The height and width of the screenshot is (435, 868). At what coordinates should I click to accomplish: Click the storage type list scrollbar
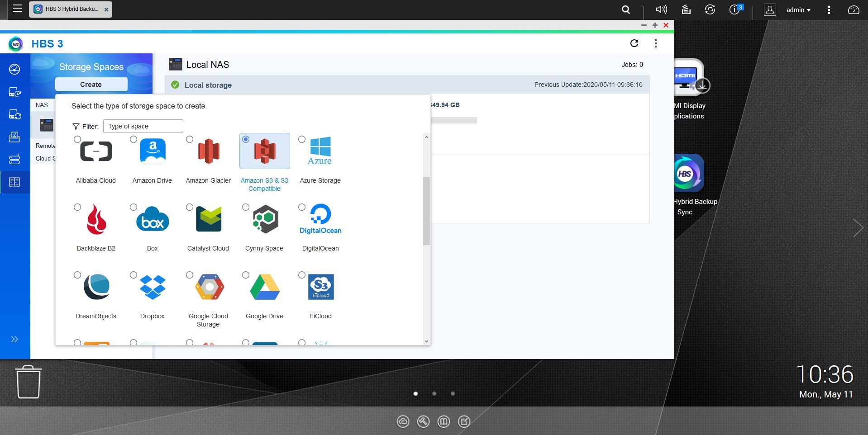(x=426, y=211)
